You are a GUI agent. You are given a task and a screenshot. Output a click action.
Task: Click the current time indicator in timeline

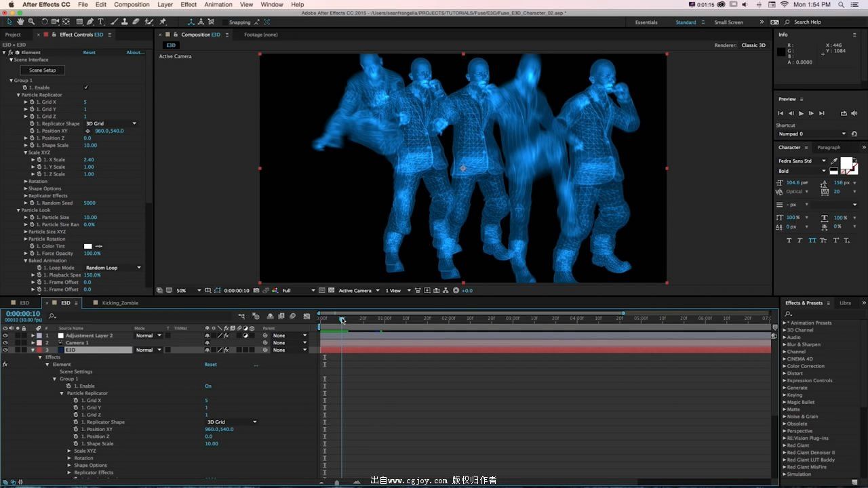click(x=342, y=319)
